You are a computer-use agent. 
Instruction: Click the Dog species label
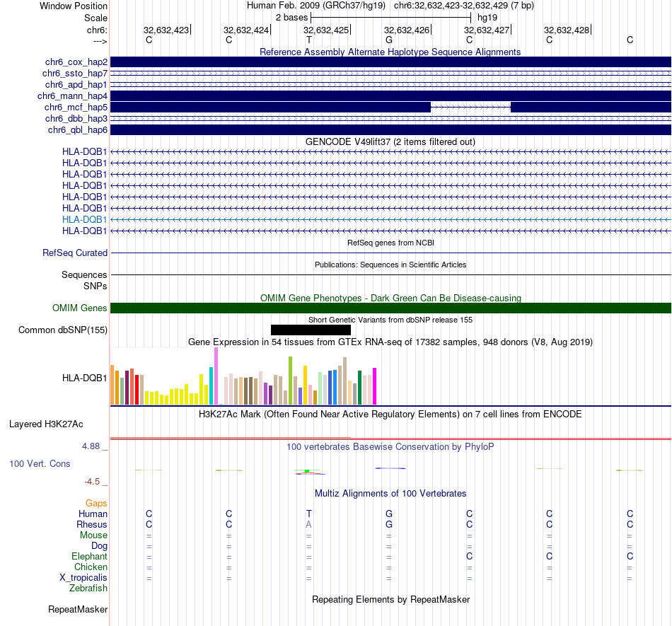click(x=100, y=545)
